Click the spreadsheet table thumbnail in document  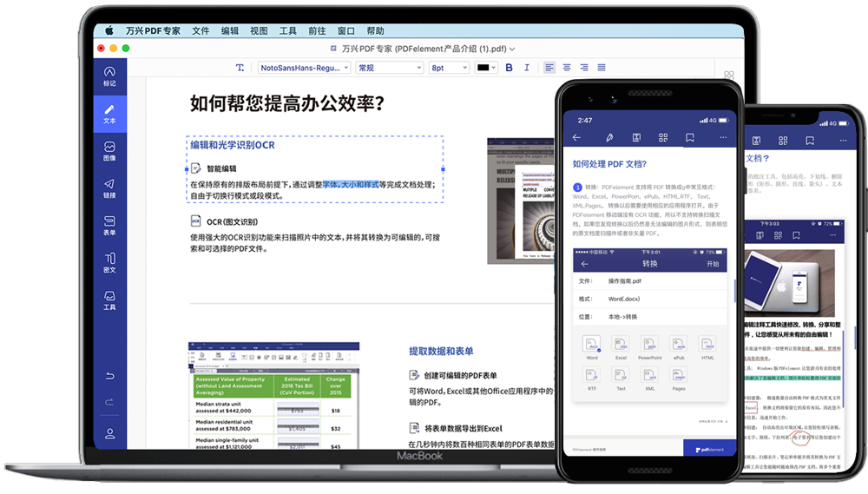click(274, 395)
